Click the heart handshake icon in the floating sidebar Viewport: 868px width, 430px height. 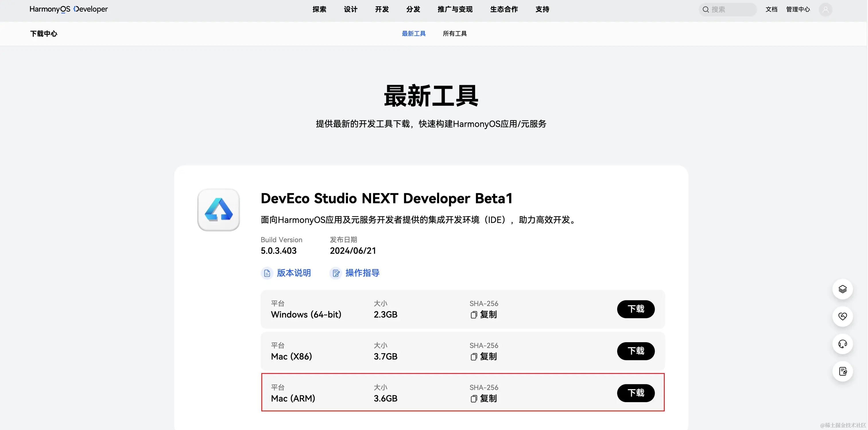pos(842,316)
